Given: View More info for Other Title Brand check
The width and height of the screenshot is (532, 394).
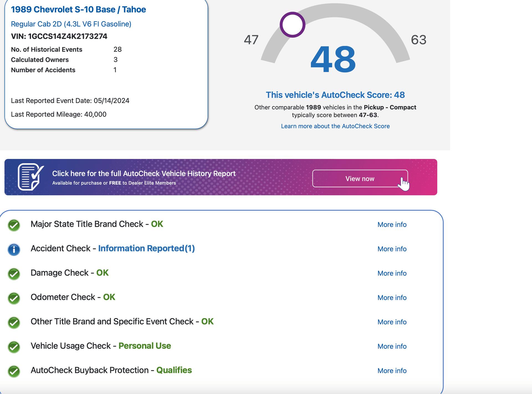Looking at the screenshot, I should click(392, 322).
